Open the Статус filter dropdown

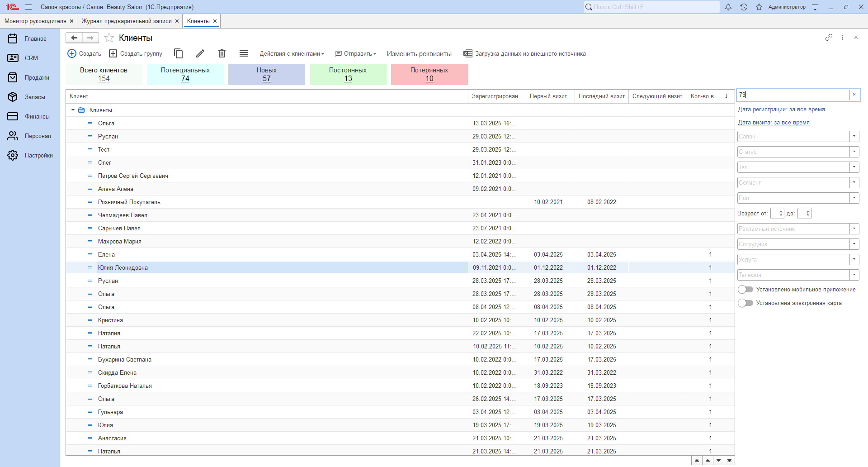(x=854, y=152)
